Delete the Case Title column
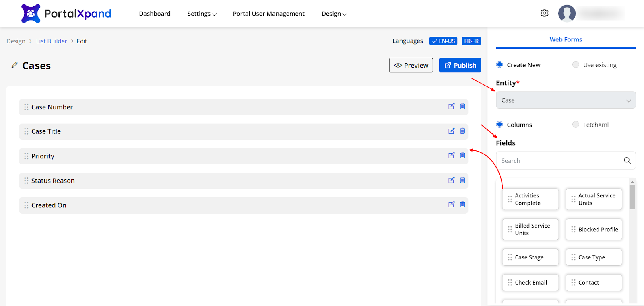The height and width of the screenshot is (306, 644). (x=462, y=131)
